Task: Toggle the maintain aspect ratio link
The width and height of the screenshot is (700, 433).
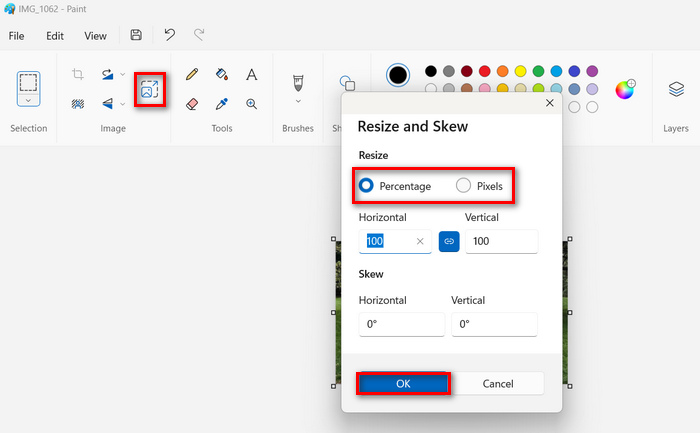Action: (449, 241)
